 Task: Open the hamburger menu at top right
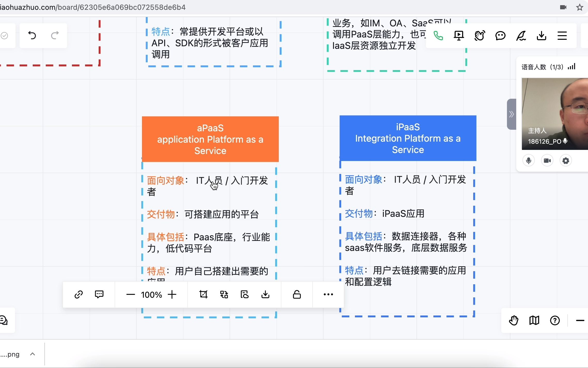[x=562, y=36]
